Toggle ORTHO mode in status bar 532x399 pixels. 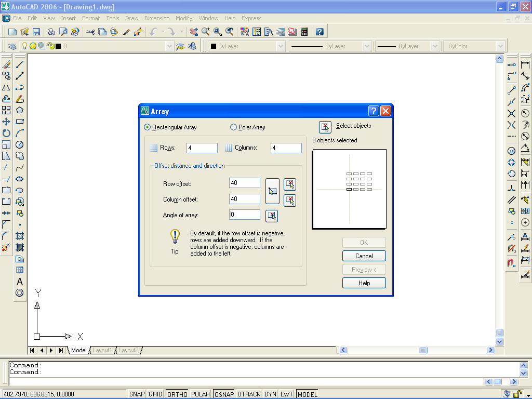point(177,394)
